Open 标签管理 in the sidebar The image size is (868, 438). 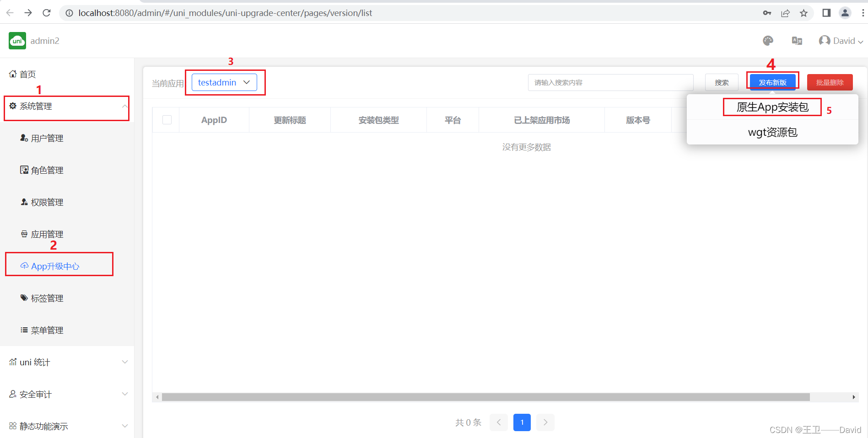coord(67,298)
